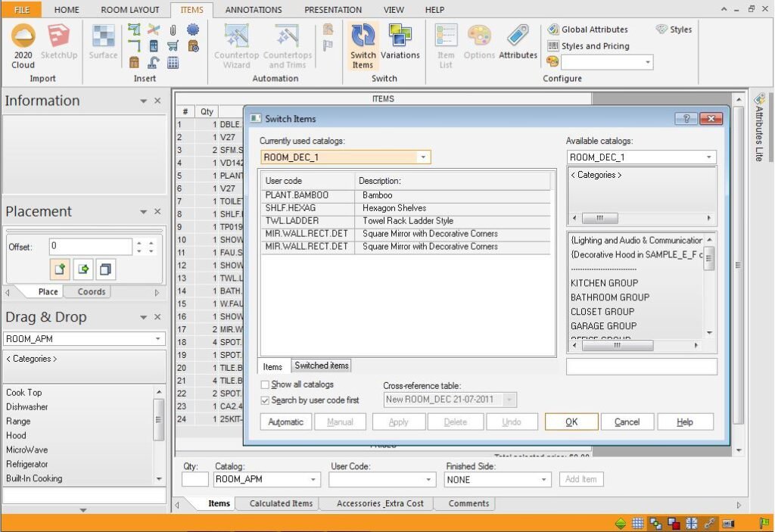The width and height of the screenshot is (775, 532).
Task: Click the red overlapping squares status icon
Action: pyautogui.click(x=674, y=523)
